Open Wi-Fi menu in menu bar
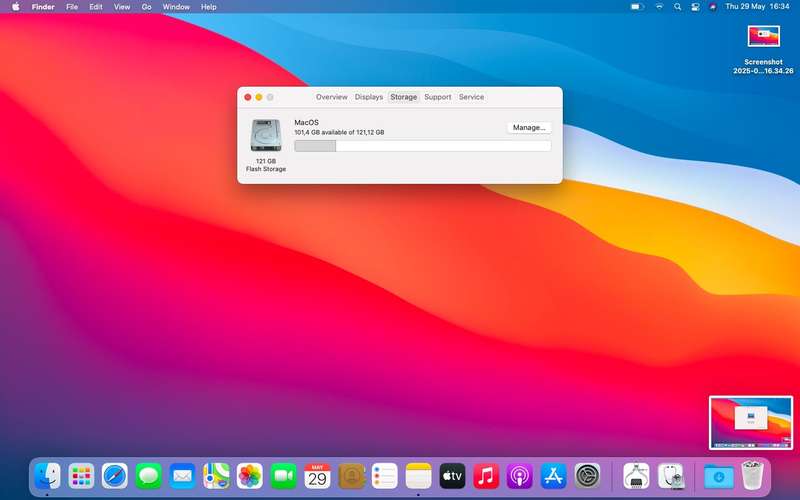The height and width of the screenshot is (500, 800). [659, 7]
